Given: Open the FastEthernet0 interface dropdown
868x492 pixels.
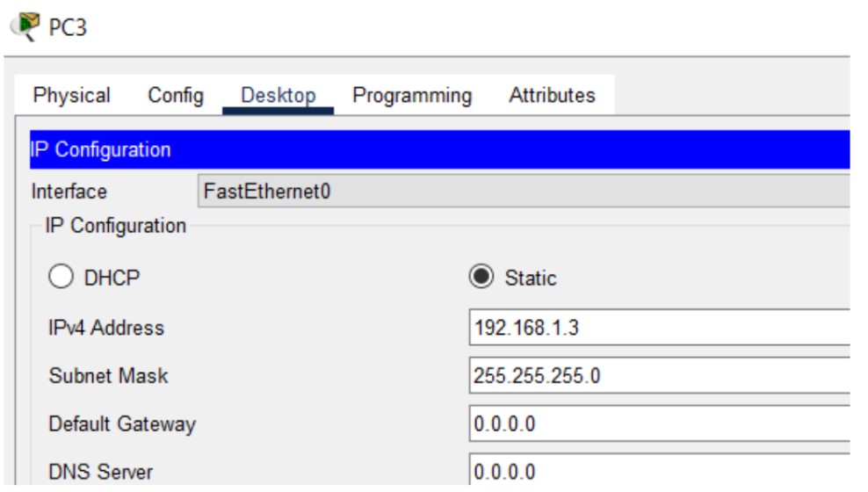Looking at the screenshot, I should 523,191.
